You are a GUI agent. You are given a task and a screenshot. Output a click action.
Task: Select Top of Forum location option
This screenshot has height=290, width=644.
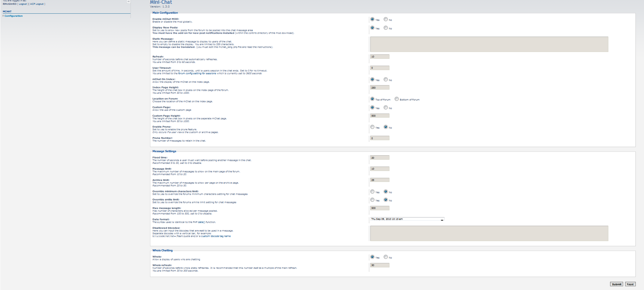tap(372, 99)
